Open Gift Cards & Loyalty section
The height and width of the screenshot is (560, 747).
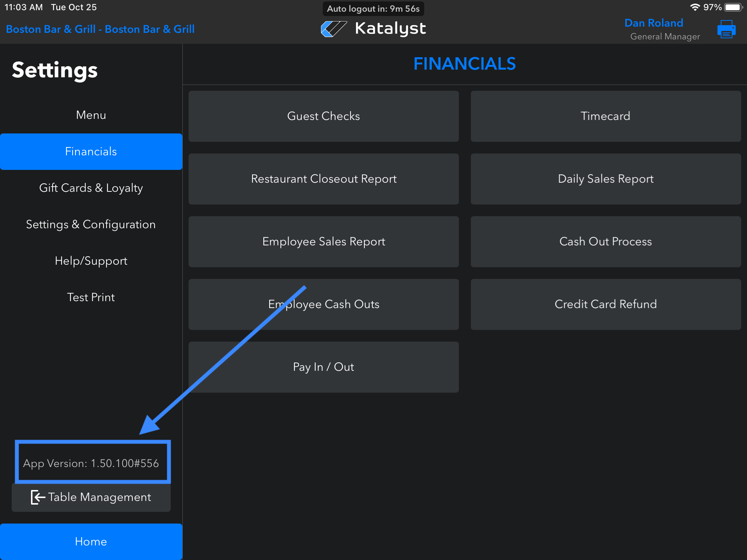[91, 188]
